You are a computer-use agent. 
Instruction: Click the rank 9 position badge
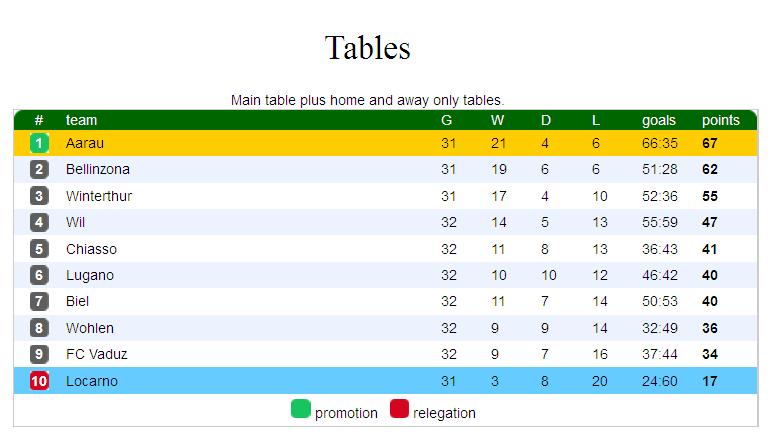(x=39, y=354)
